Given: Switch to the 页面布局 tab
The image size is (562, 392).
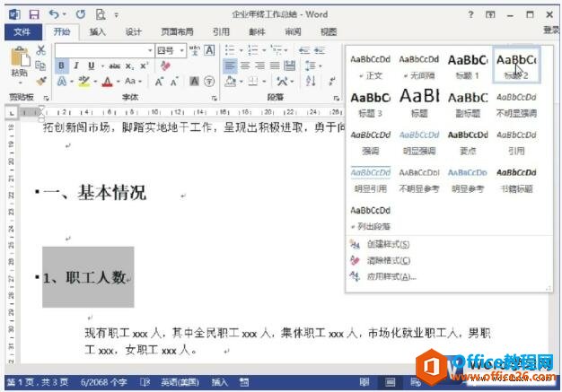Looking at the screenshot, I should tap(177, 32).
